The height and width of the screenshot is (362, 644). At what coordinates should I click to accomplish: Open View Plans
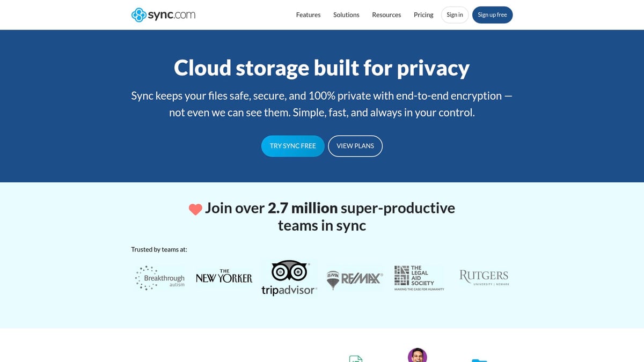(355, 145)
